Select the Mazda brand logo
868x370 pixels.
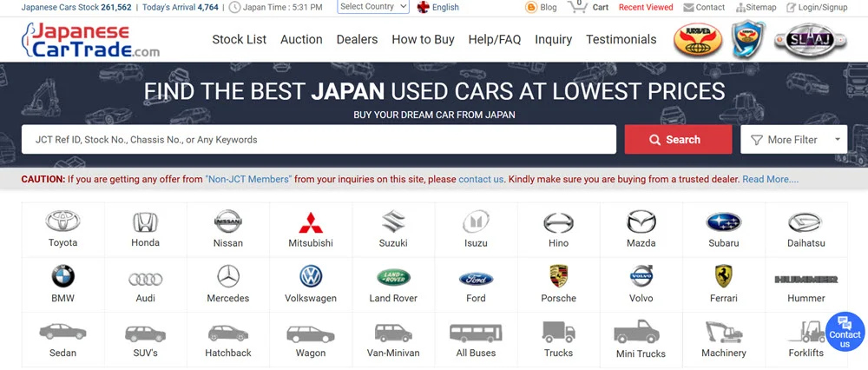point(641,221)
